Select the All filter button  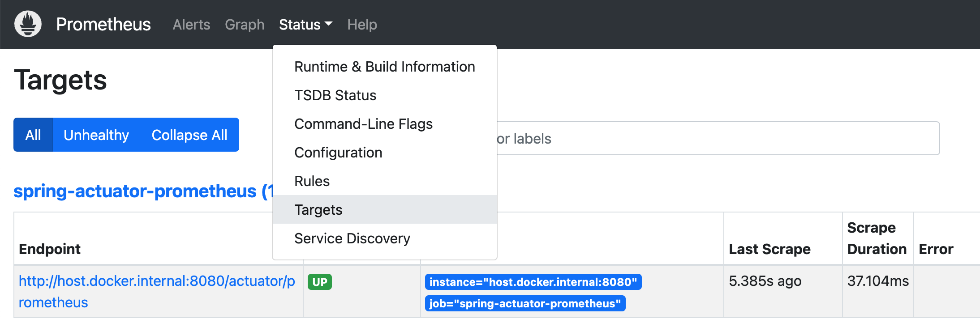click(x=33, y=135)
